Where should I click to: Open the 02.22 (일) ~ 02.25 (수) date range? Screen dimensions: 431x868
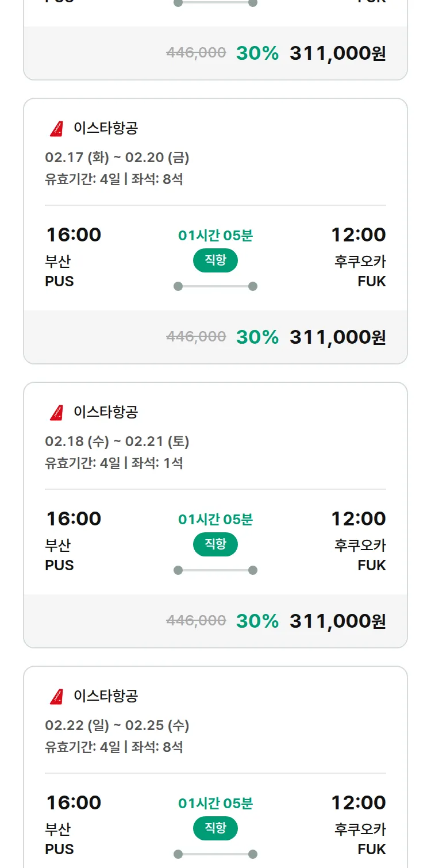click(x=117, y=725)
